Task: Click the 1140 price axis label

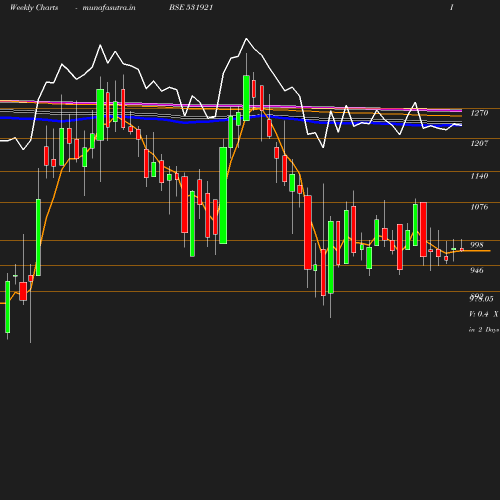Action: point(479,176)
